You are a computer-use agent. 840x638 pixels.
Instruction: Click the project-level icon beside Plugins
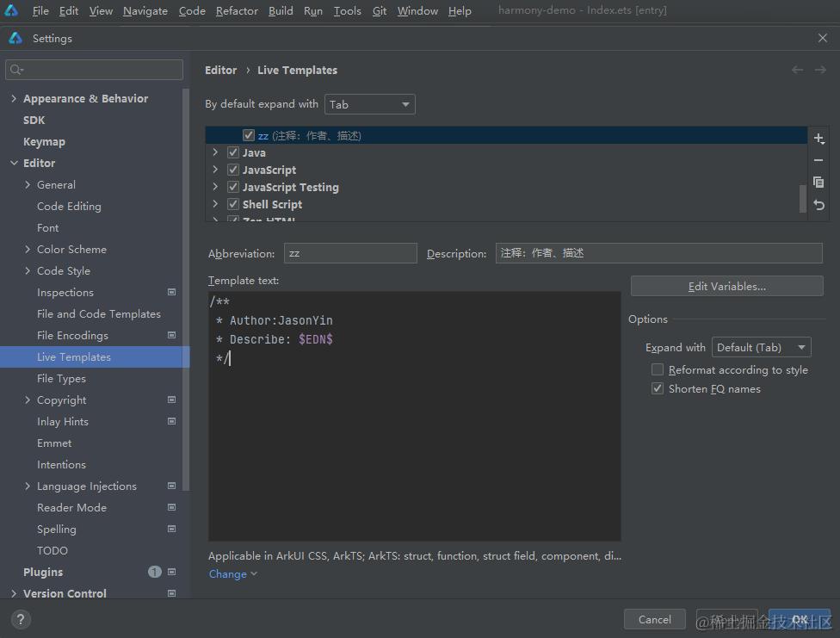[x=171, y=572]
